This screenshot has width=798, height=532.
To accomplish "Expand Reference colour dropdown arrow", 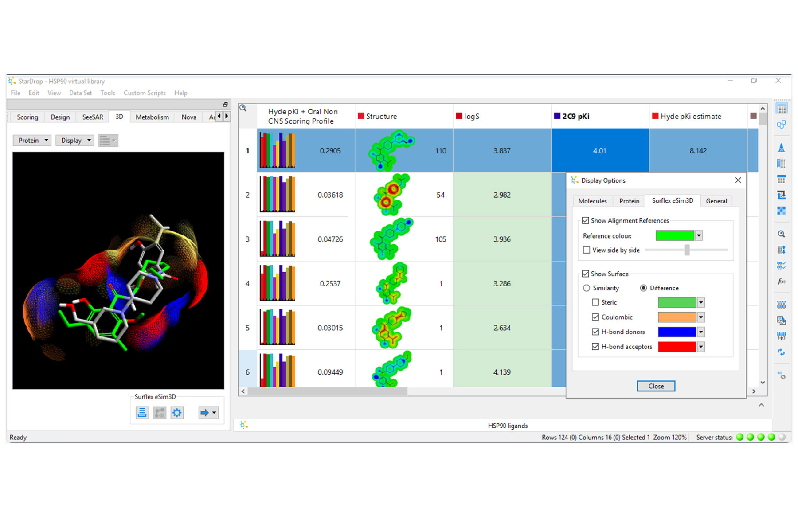I will pyautogui.click(x=699, y=235).
